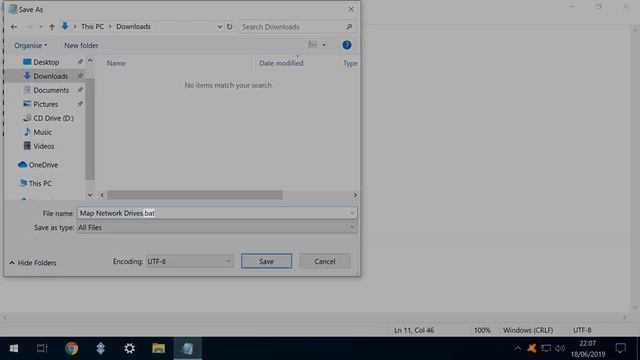Image resolution: width=640 pixels, height=360 pixels.
Task: Select Videos in the navigation pane
Action: (x=43, y=146)
